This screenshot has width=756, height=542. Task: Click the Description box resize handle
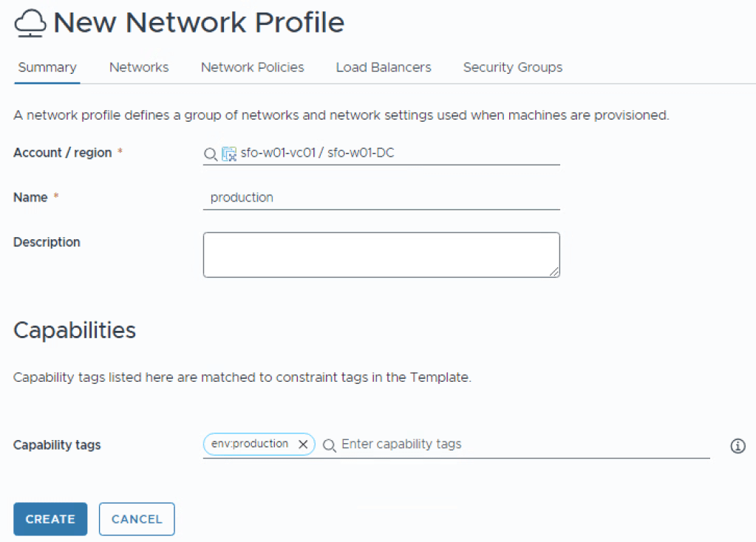click(x=554, y=271)
